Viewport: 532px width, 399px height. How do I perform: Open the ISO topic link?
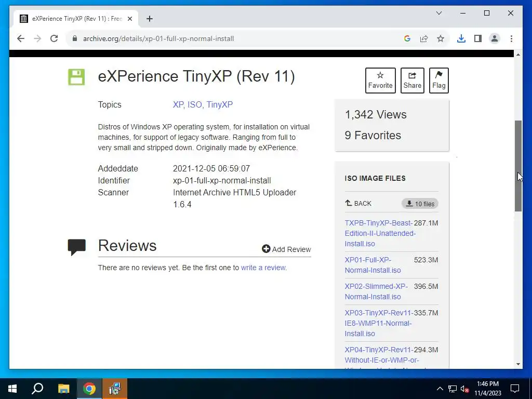coord(195,104)
